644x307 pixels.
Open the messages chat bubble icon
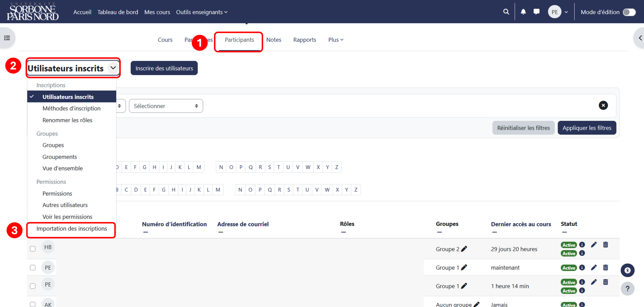pyautogui.click(x=536, y=12)
